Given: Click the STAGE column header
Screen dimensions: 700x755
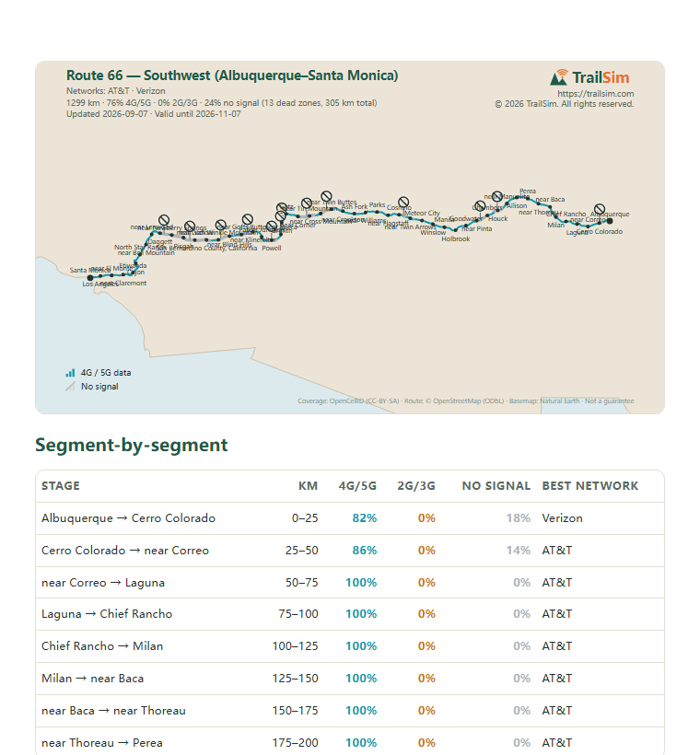Looking at the screenshot, I should tap(61, 486).
